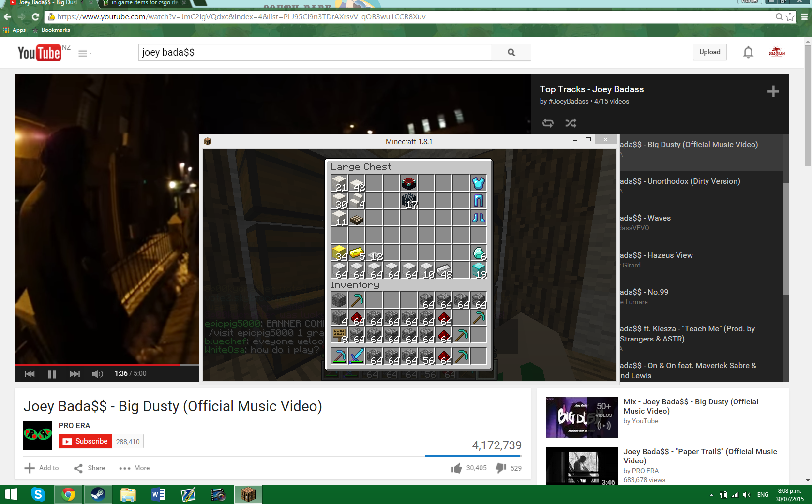812x504 pixels.
Task: Play Unorthodox (Dirty Version) from playlist
Action: [x=700, y=189]
